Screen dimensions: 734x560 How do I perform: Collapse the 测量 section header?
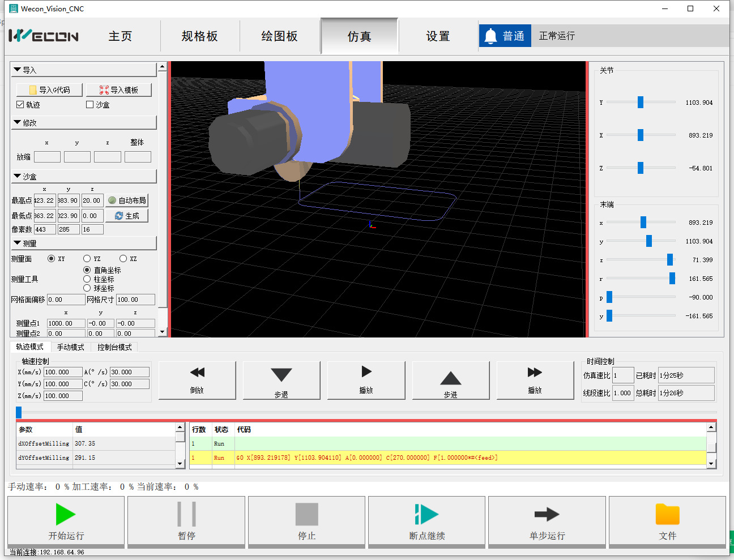coord(18,243)
